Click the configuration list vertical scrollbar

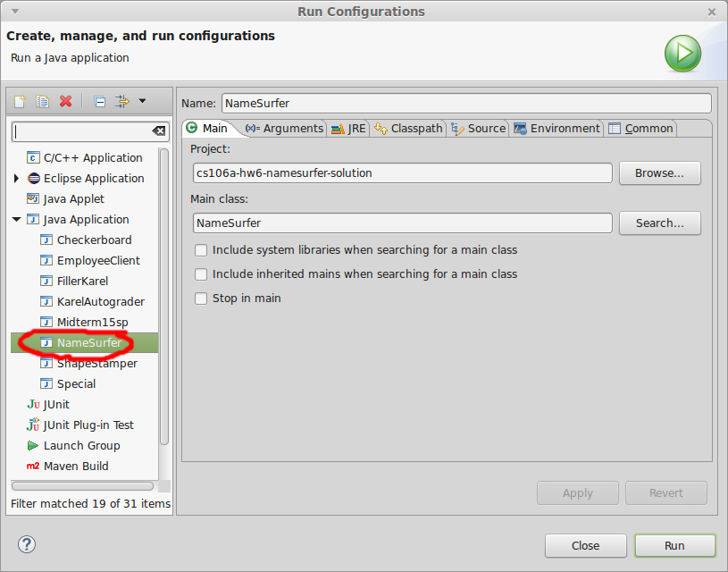(x=163, y=295)
